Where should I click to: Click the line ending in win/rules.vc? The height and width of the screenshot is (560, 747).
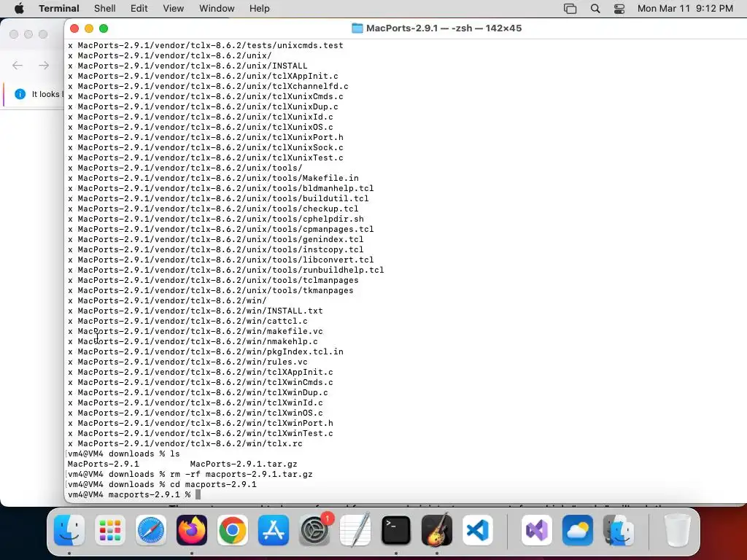[x=187, y=362]
